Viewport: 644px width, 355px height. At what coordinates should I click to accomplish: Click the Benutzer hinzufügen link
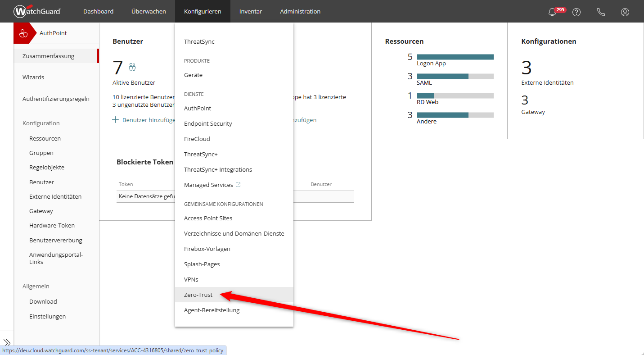pyautogui.click(x=144, y=120)
